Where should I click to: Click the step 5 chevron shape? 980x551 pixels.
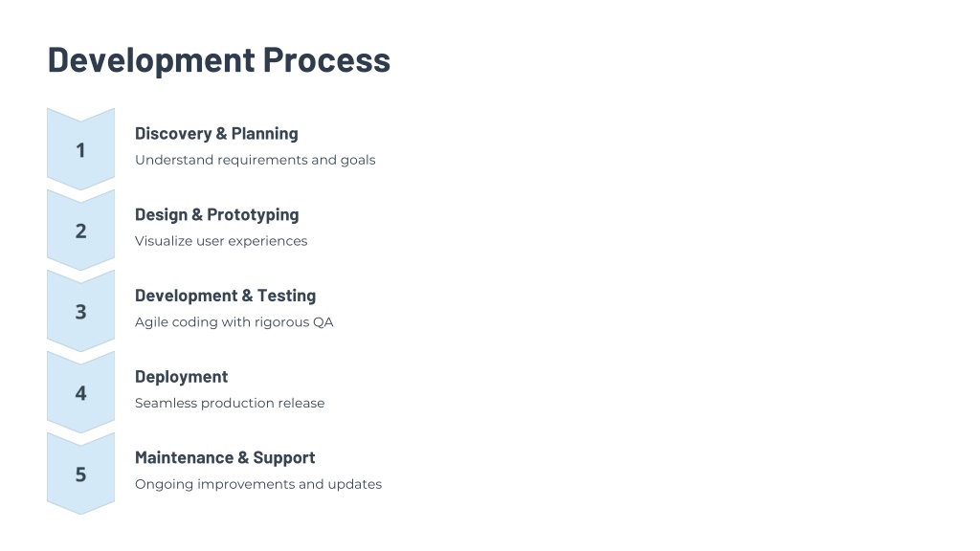click(x=80, y=474)
